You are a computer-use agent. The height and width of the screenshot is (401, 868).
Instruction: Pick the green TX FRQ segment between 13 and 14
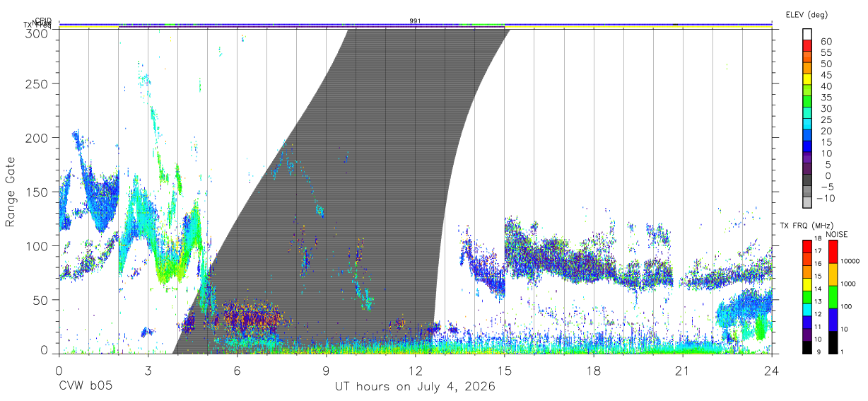click(807, 296)
